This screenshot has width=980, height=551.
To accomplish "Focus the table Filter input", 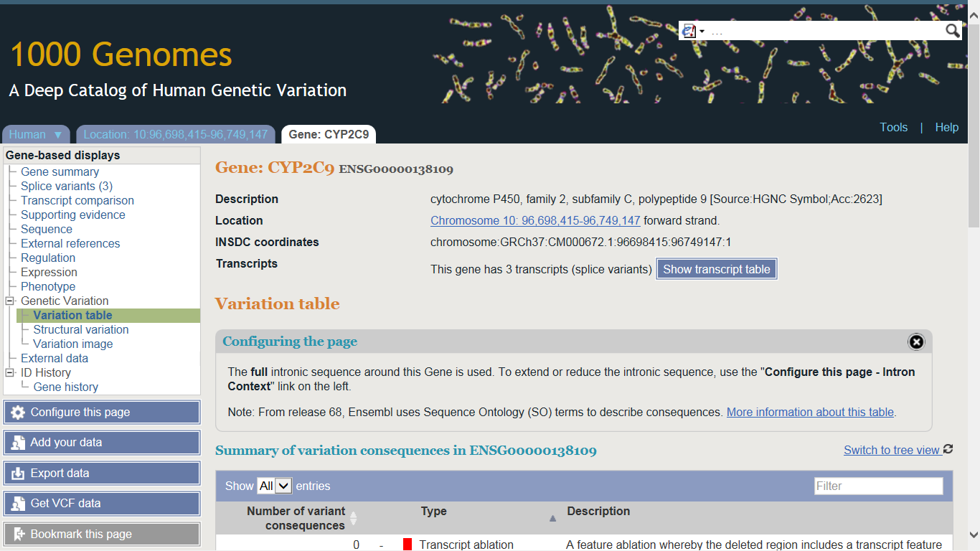I will 878,486.
